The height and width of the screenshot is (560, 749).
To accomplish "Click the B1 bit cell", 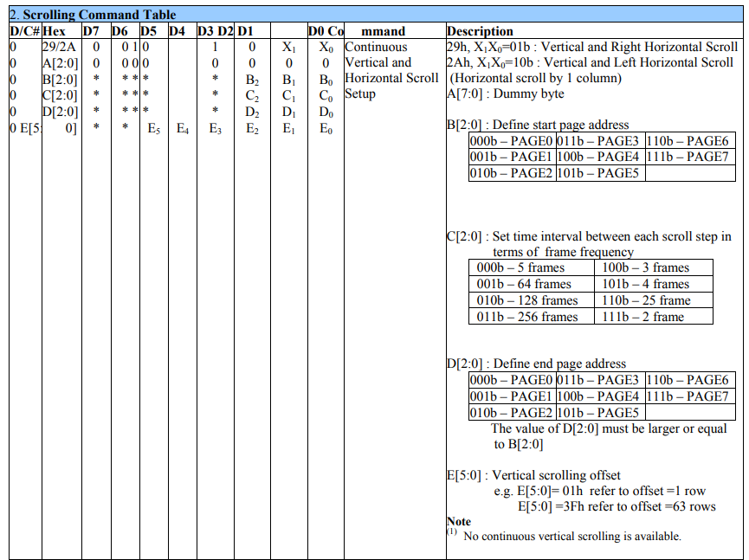I will point(289,80).
